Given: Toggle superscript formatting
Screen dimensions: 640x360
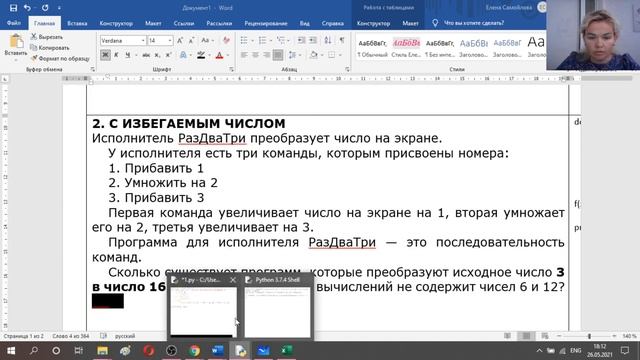Looking at the screenshot, I should pyautogui.click(x=168, y=55).
